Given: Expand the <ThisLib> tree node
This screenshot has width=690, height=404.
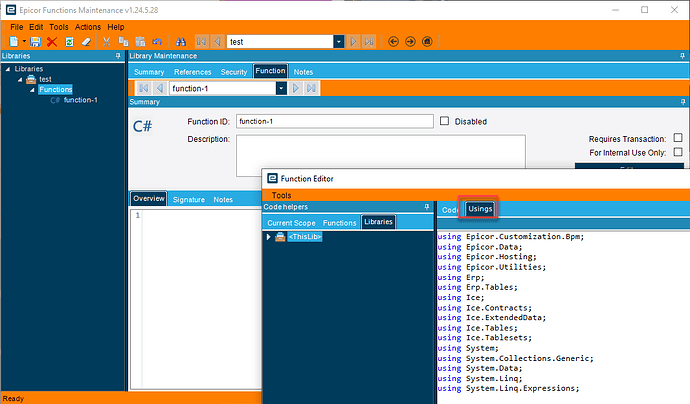Looking at the screenshot, I should [x=268, y=237].
